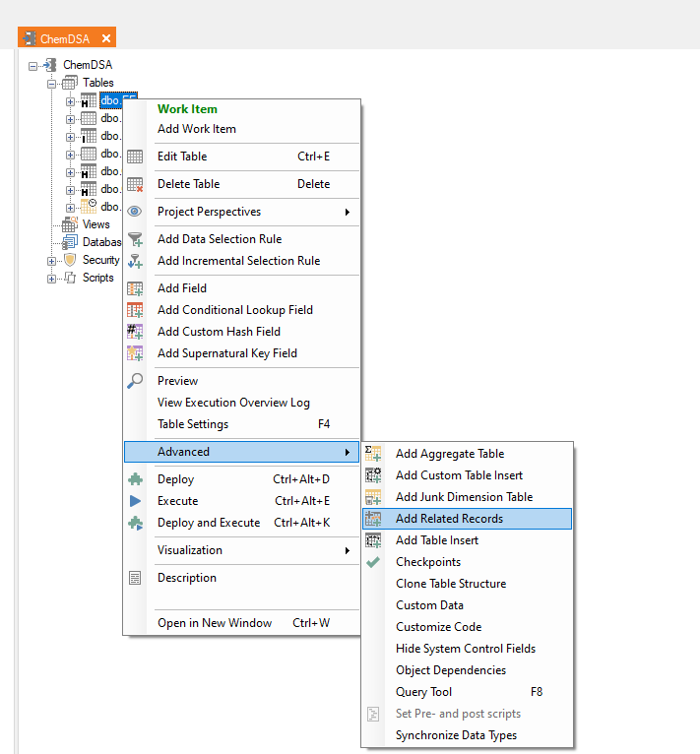700x754 pixels.
Task: Click the Deploy puzzle piece icon
Action: pyautogui.click(x=135, y=479)
